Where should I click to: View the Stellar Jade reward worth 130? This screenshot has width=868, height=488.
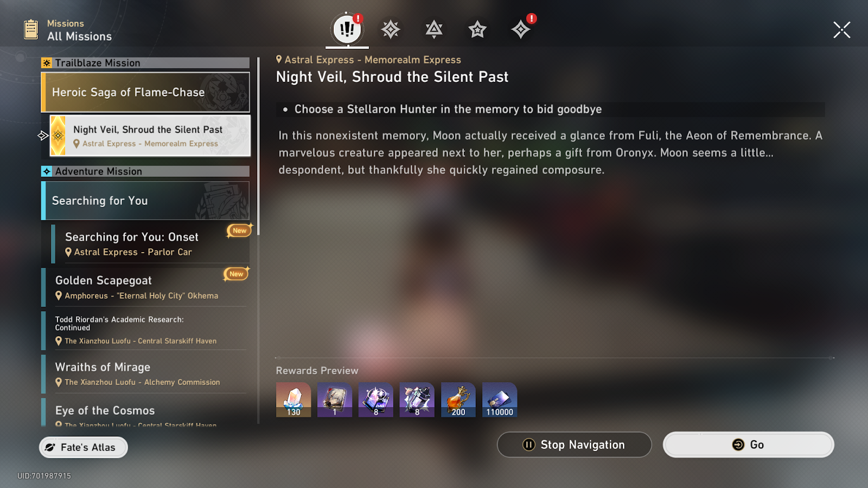293,400
